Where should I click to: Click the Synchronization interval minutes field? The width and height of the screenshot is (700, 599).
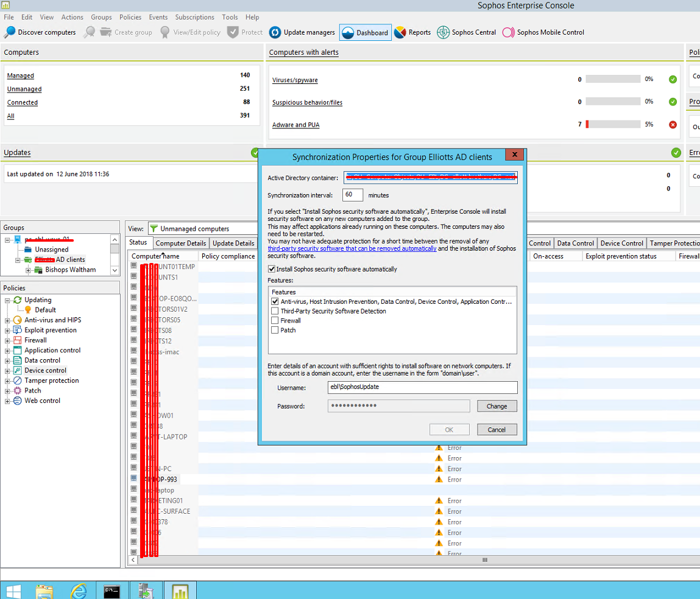353,195
